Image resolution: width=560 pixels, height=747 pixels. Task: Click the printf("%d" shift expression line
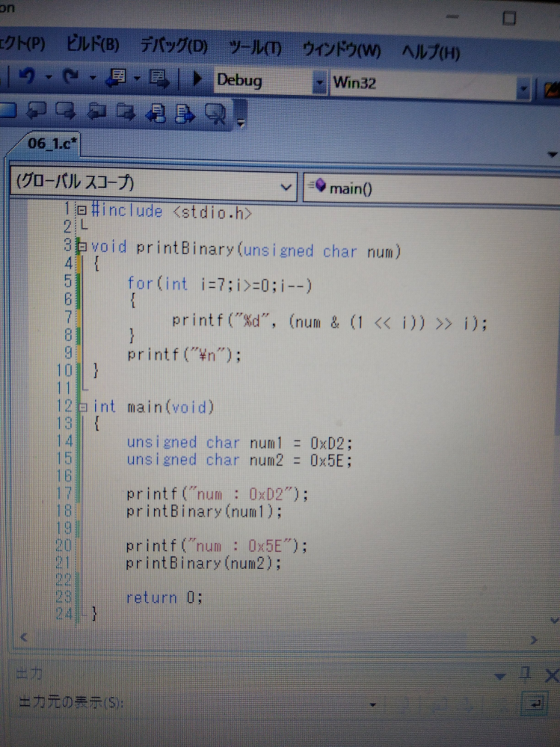pos(330,322)
